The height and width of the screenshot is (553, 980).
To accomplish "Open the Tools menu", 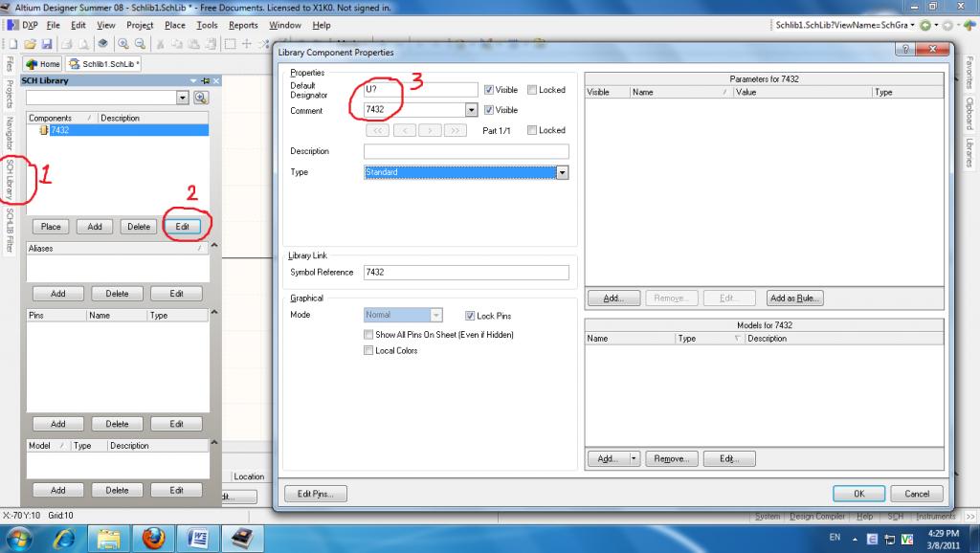I will (207, 25).
